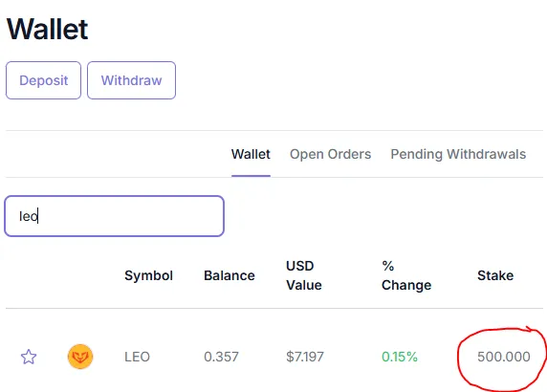The height and width of the screenshot is (392, 547).
Task: Sort by the Stake column header
Action: point(495,275)
